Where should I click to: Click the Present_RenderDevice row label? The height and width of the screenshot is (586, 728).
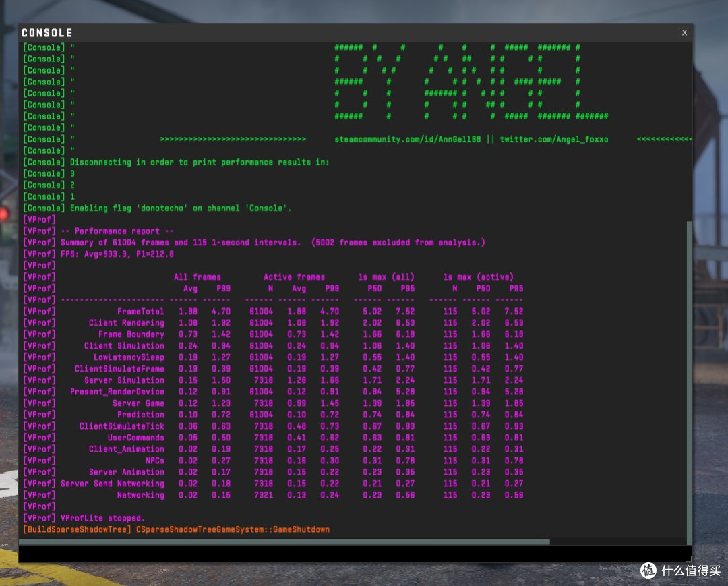pos(117,391)
